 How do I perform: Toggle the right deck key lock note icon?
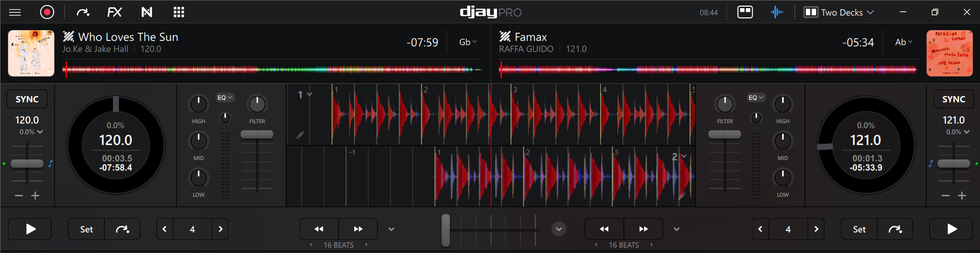pos(931,164)
